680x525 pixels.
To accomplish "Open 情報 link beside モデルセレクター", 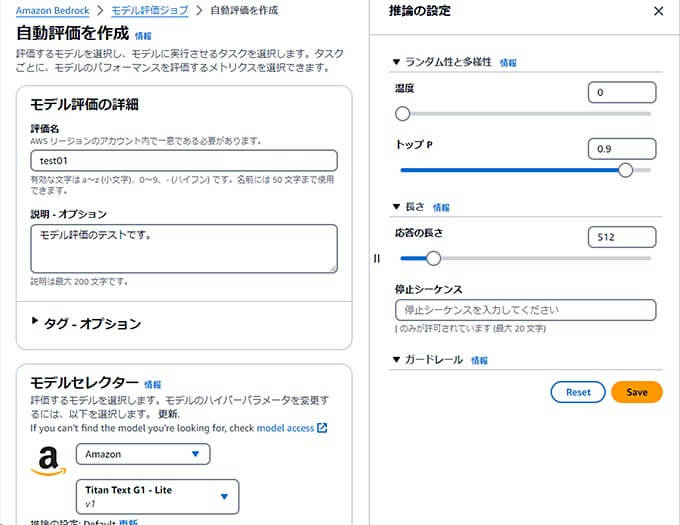I will [152, 385].
